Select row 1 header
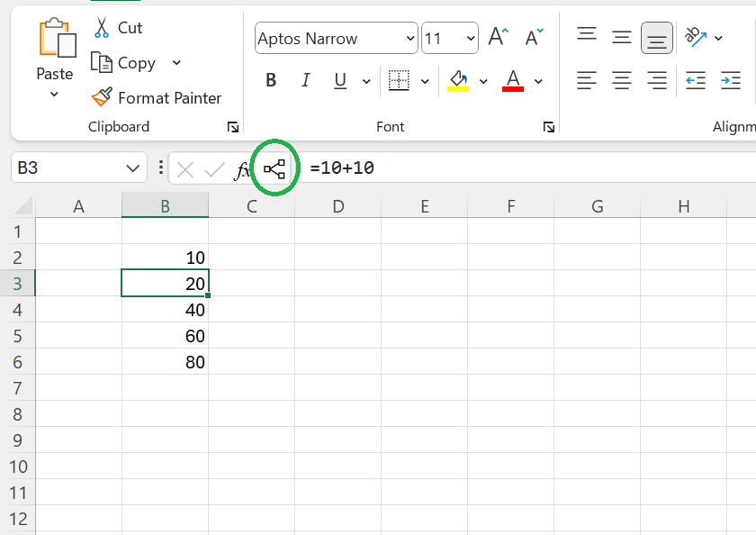The width and height of the screenshot is (756, 535). pos(17,231)
